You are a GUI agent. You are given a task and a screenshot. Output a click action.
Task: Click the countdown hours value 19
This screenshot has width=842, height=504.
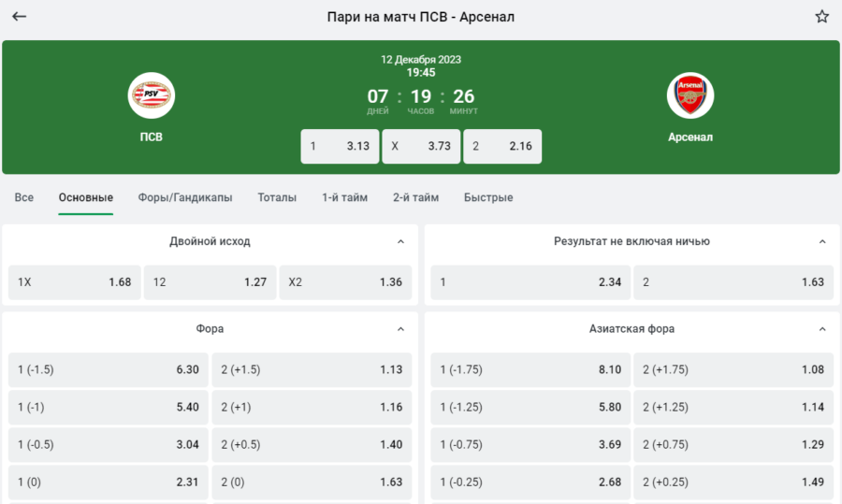(x=421, y=96)
